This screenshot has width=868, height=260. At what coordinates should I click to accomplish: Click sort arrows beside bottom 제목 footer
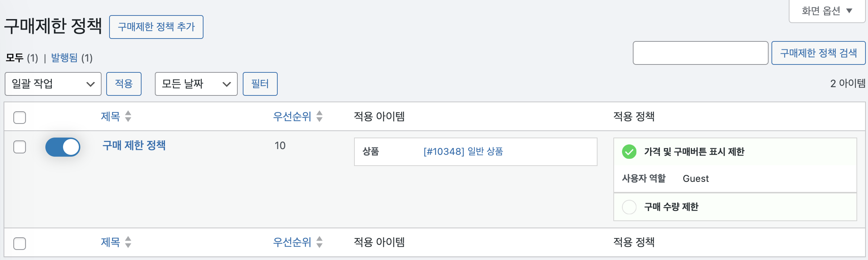click(x=128, y=242)
